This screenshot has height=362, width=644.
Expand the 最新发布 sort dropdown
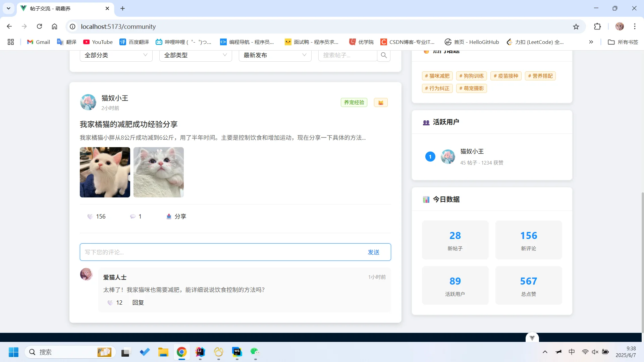coord(275,55)
